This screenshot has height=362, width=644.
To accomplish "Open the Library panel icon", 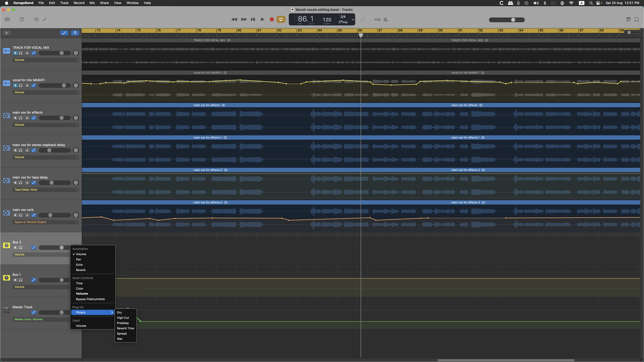I will click(7, 19).
